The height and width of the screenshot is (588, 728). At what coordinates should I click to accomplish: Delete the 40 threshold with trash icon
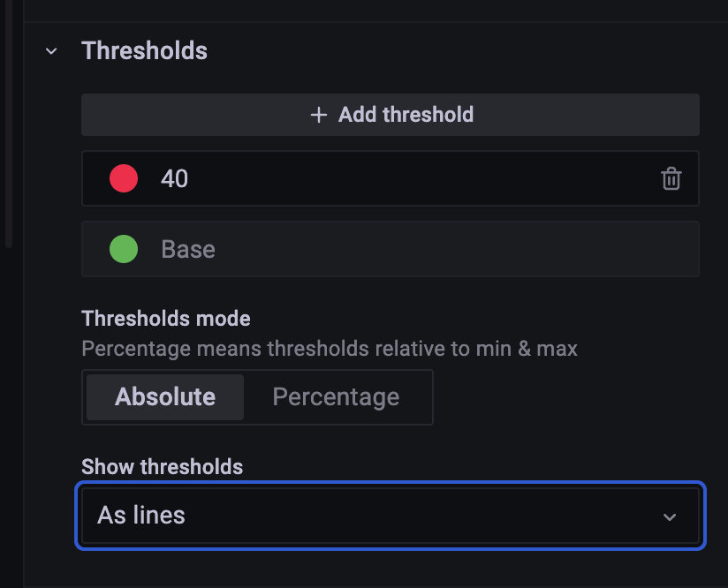pos(671,178)
